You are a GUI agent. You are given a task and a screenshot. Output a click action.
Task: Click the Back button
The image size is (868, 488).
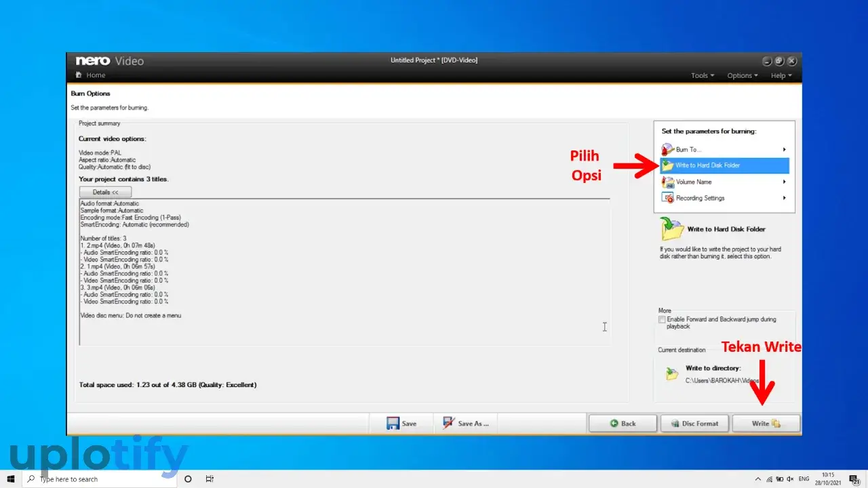623,424
